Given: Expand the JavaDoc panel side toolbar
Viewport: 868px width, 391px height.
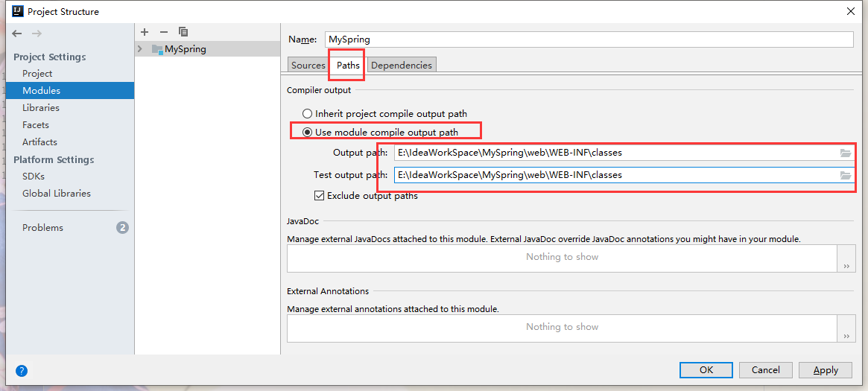Looking at the screenshot, I should pyautogui.click(x=846, y=266).
